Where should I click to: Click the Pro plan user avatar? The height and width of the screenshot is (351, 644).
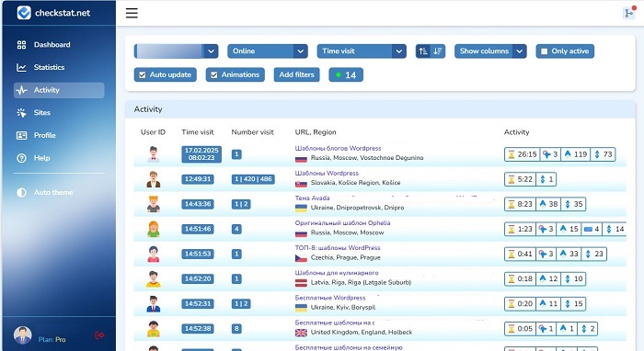pos(23,335)
